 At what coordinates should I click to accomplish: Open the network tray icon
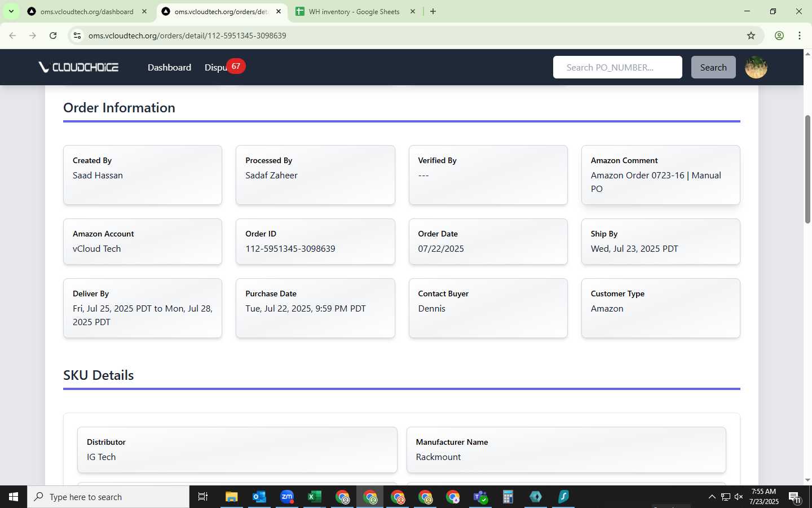pyautogui.click(x=726, y=497)
